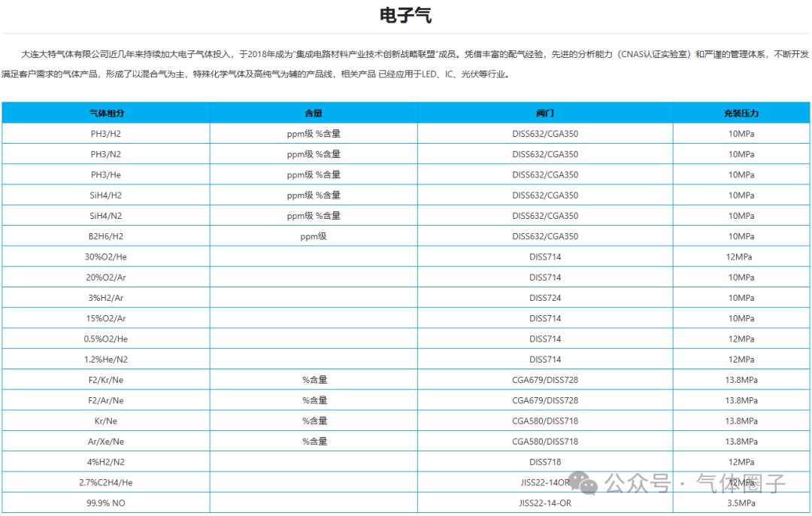Click the 2.7%C2H4/He gas cell
The height and width of the screenshot is (516, 812).
coord(106,482)
